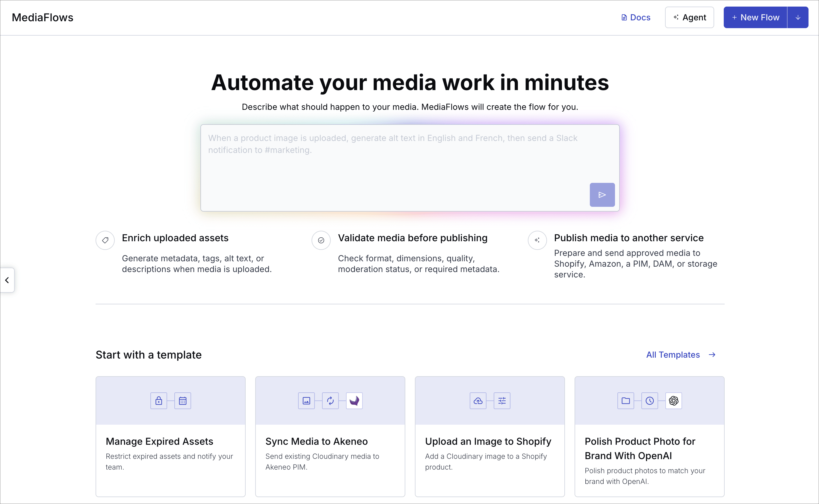
Task: Click the calendar icon in Manage Expired Assets
Action: coord(183,401)
